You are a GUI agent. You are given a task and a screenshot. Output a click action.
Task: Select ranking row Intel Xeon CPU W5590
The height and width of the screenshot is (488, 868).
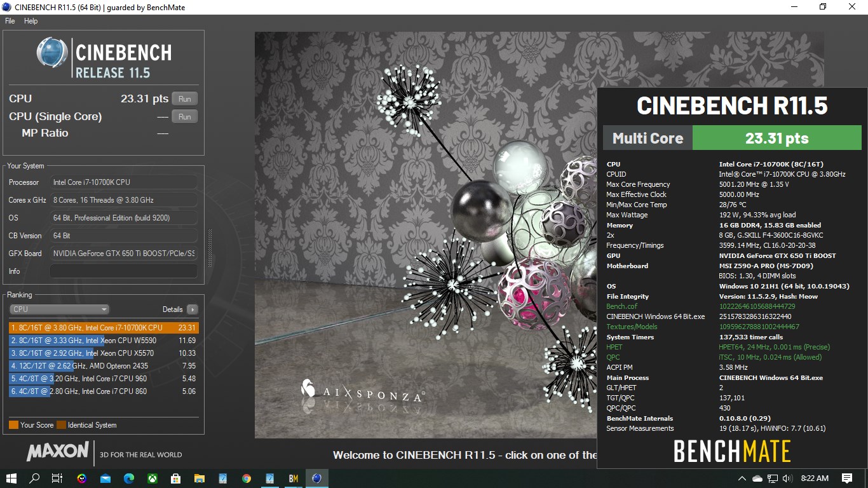104,341
